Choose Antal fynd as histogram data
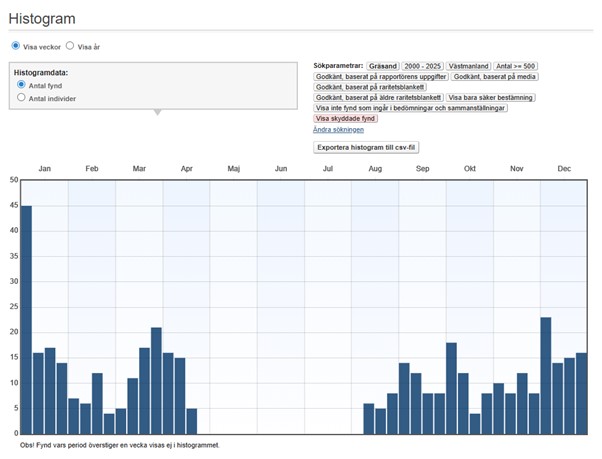Image resolution: width=602 pixels, height=459 pixels. click(x=22, y=85)
